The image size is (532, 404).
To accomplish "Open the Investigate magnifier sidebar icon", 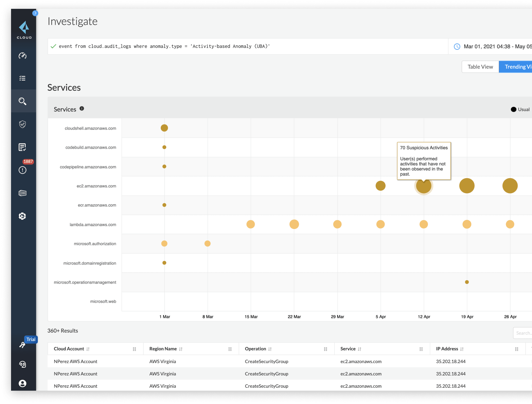I will [22, 101].
